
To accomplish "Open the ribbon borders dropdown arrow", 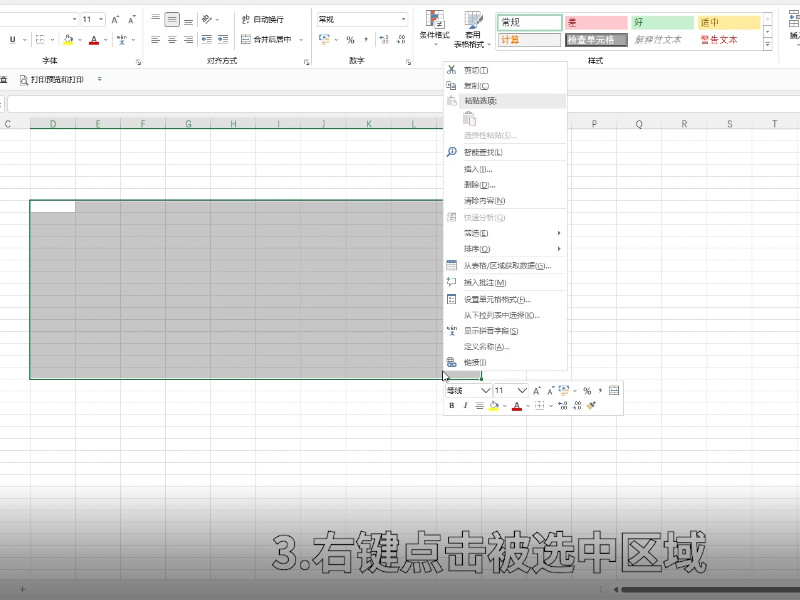I will coord(52,40).
